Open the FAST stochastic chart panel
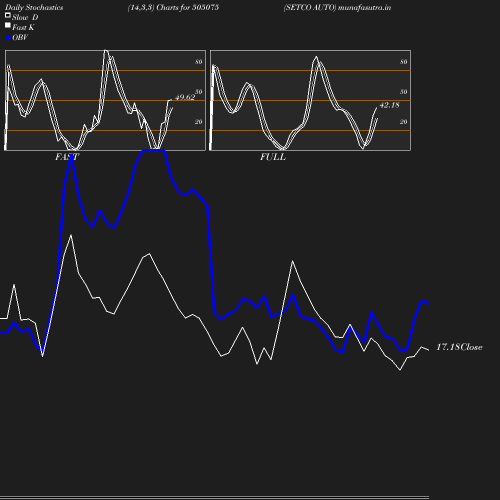This screenshot has height=500, width=500. 105,100
